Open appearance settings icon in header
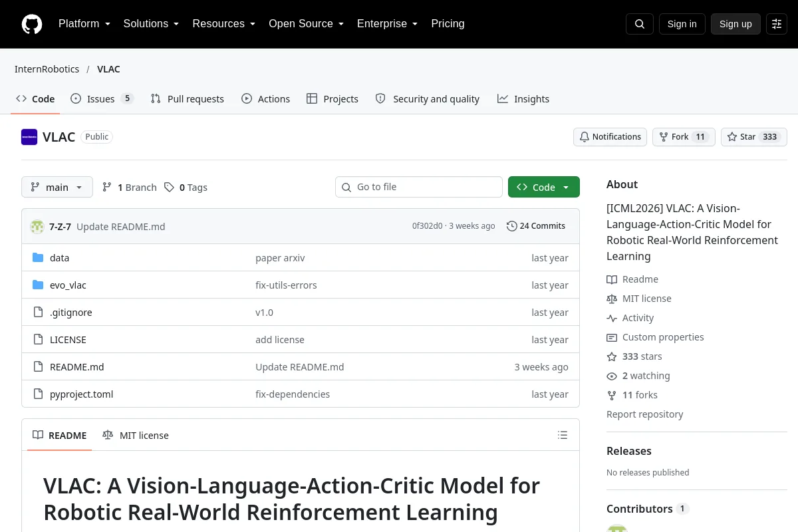Image resolution: width=798 pixels, height=532 pixels. click(x=777, y=24)
